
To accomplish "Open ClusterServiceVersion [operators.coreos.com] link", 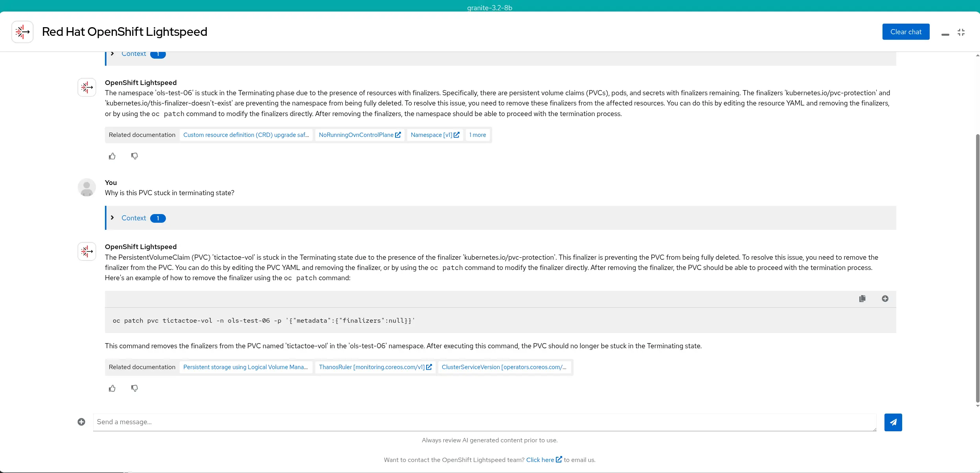I will (x=504, y=367).
